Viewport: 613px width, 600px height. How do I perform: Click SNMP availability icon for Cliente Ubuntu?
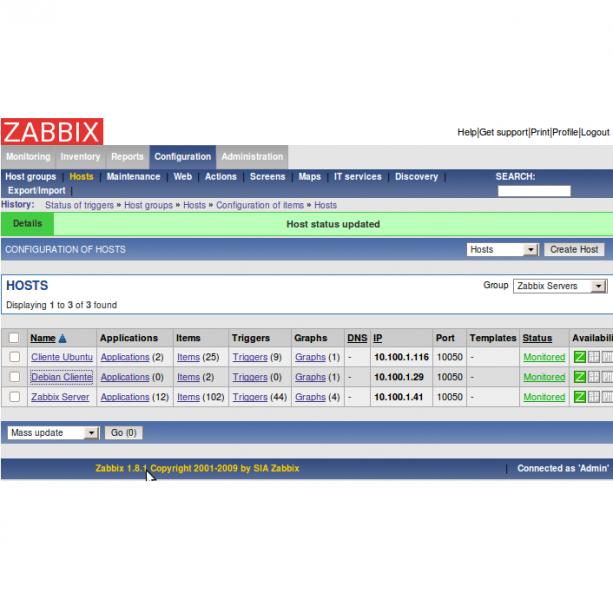(x=594, y=357)
